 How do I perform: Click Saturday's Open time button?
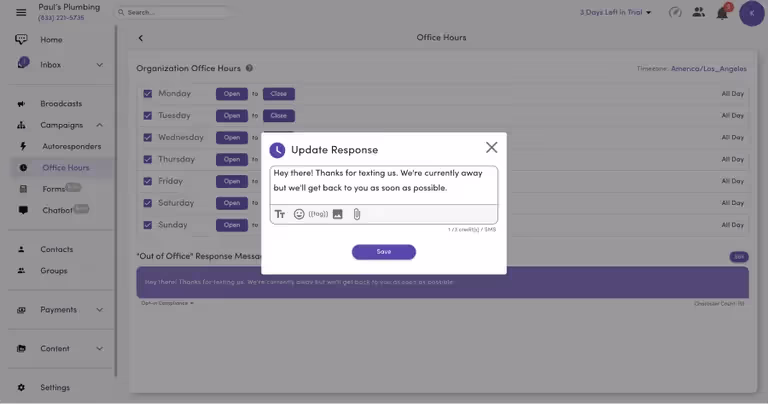pos(232,203)
